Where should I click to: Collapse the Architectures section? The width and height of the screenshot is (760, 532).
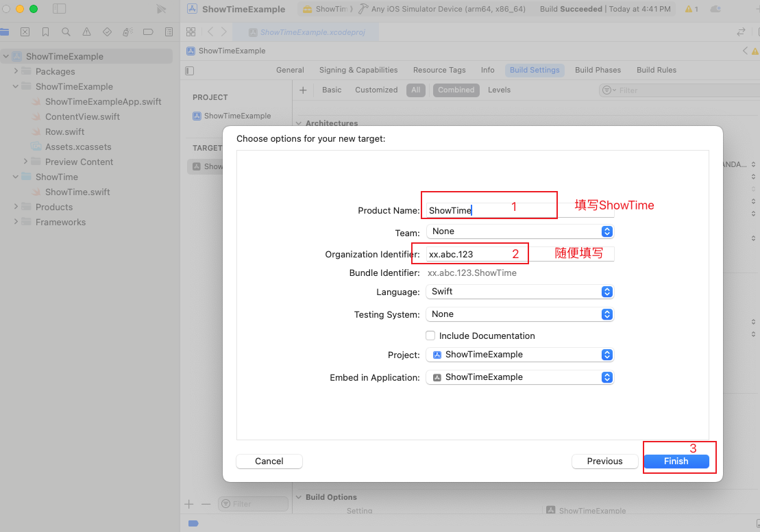[299, 123]
